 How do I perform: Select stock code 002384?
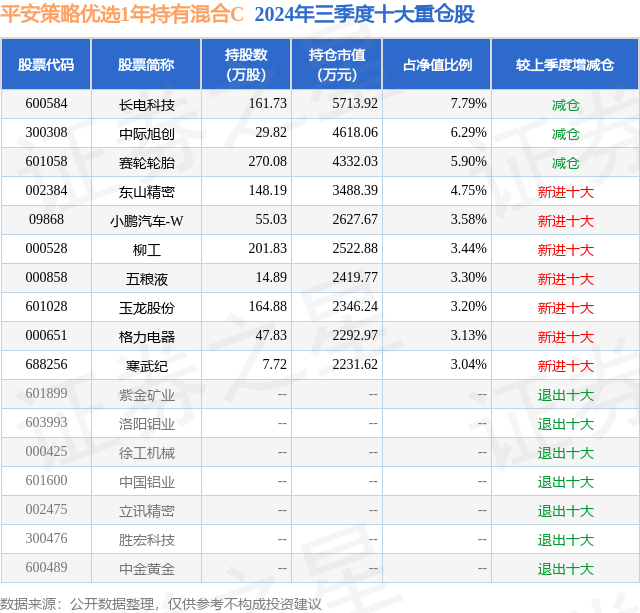(46, 191)
